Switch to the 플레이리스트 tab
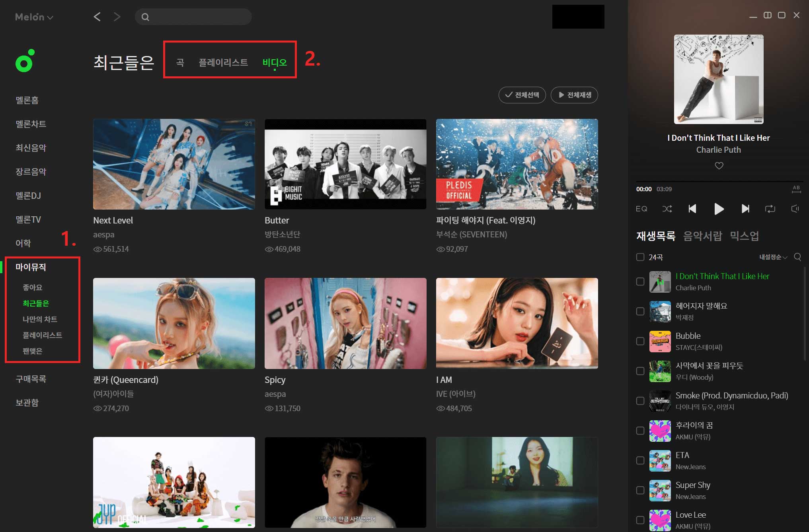This screenshot has height=532, width=809. (x=223, y=62)
